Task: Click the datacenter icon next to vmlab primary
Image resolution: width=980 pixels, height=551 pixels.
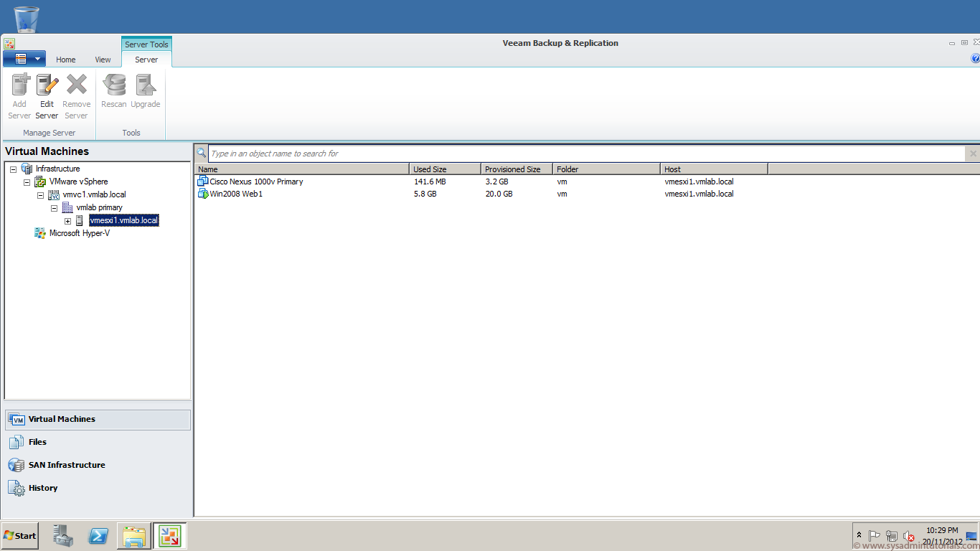Action: coord(67,207)
